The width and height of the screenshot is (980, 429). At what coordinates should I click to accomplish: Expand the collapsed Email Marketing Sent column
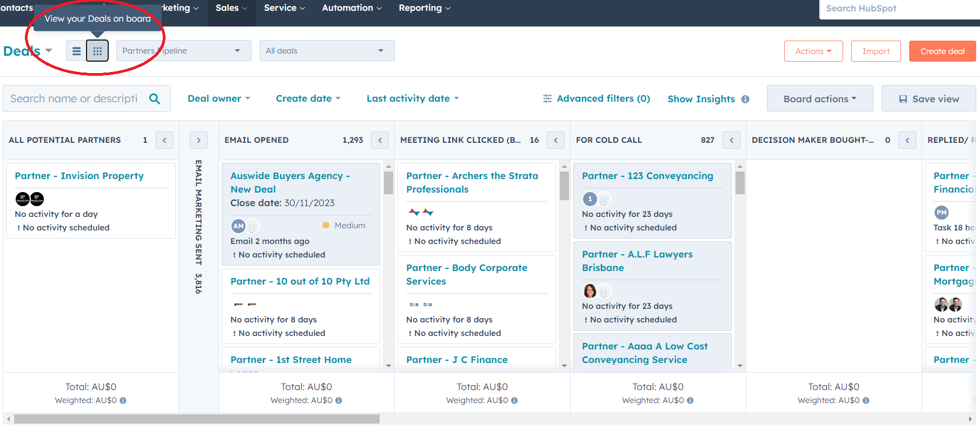[x=198, y=140]
